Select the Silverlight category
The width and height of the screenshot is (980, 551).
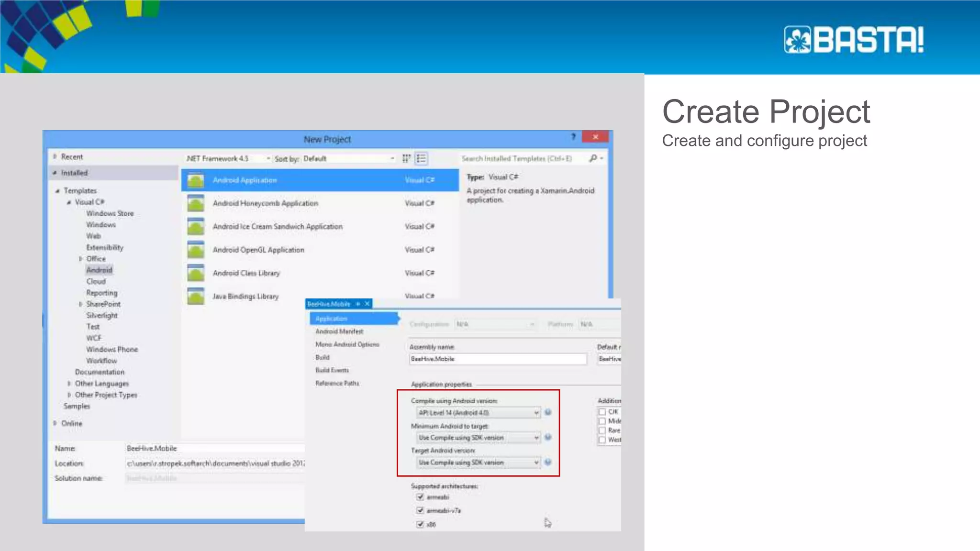pyautogui.click(x=102, y=316)
